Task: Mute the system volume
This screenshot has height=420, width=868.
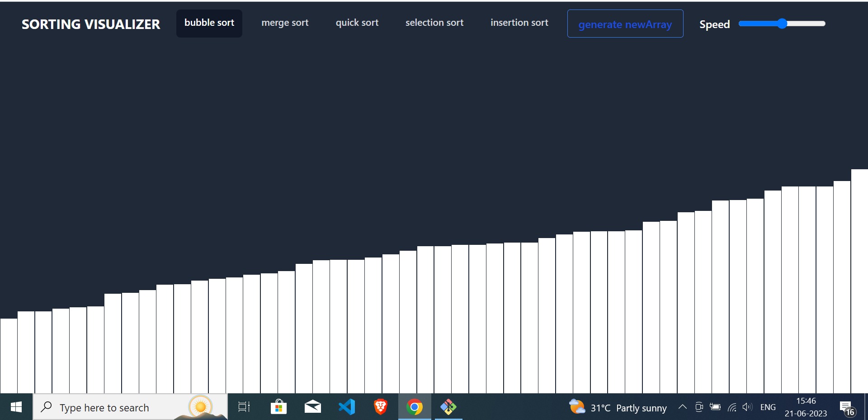Action: (747, 407)
